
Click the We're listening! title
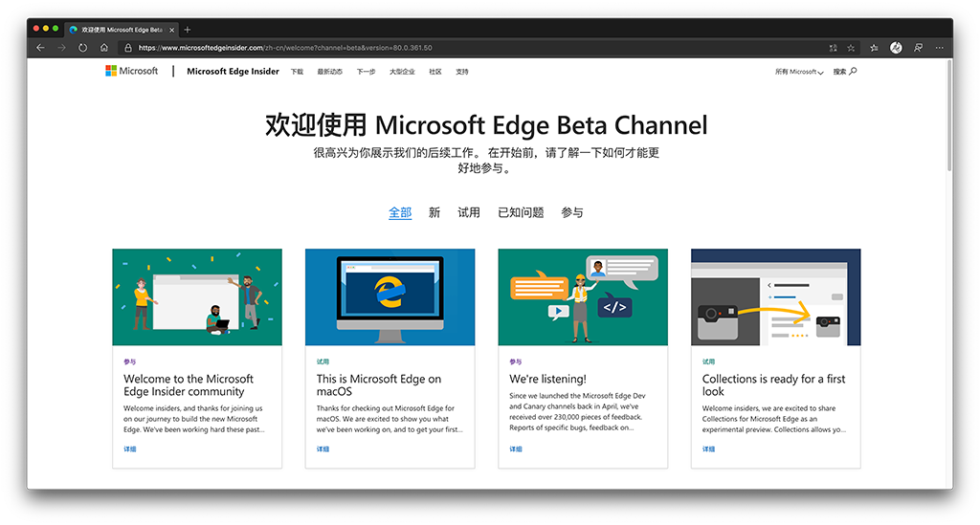(x=547, y=379)
